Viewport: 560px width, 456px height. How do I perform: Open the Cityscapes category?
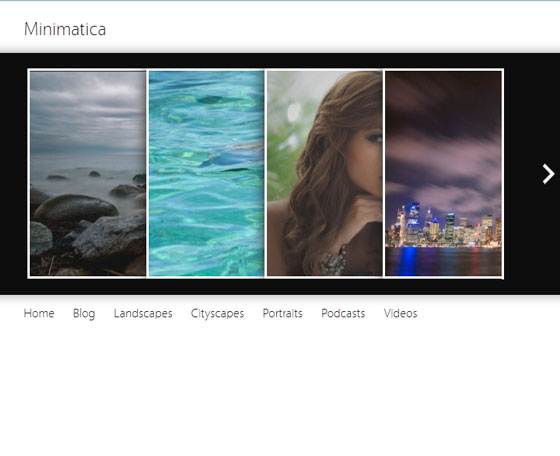click(x=217, y=314)
